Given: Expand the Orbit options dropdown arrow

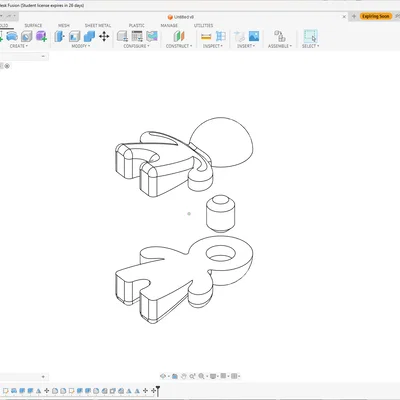Looking at the screenshot, I should pyautogui.click(x=168, y=376).
